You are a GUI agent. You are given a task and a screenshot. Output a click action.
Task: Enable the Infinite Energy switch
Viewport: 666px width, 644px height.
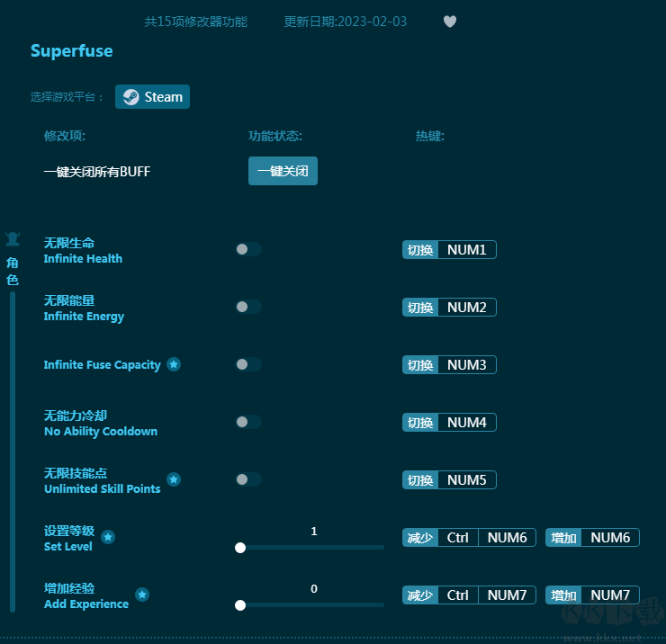click(248, 307)
